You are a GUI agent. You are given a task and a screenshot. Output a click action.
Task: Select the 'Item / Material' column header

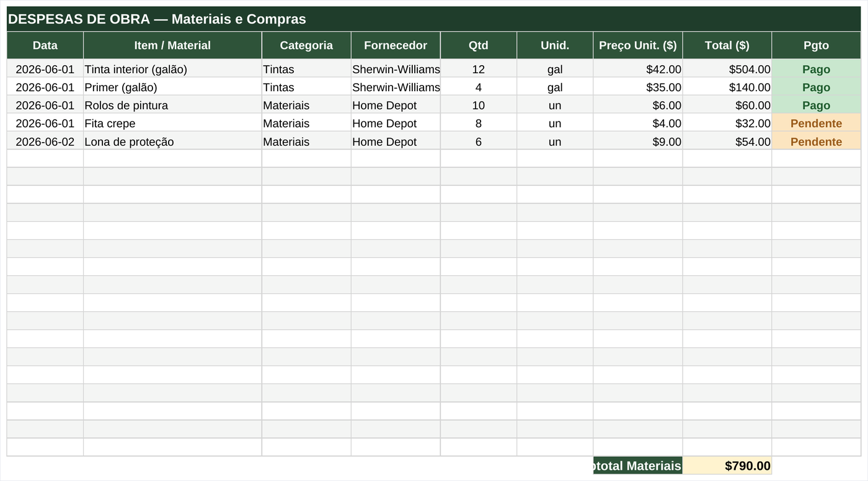[172, 45]
